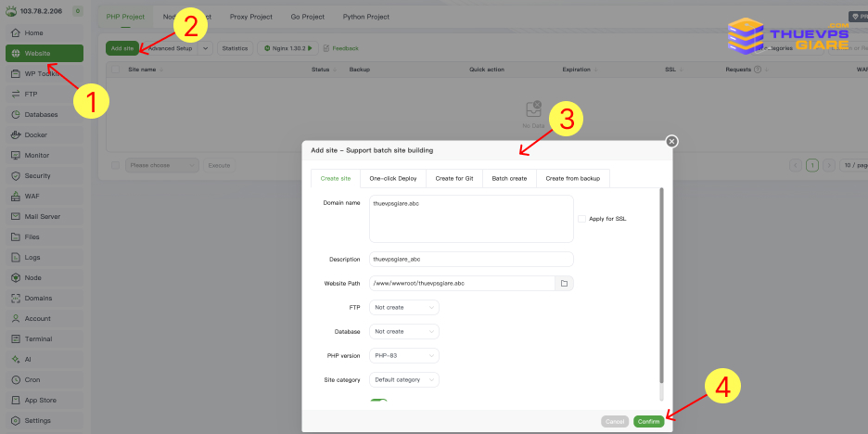Open the Mail Server envelope icon
This screenshot has height=434, width=868.
click(x=16, y=216)
